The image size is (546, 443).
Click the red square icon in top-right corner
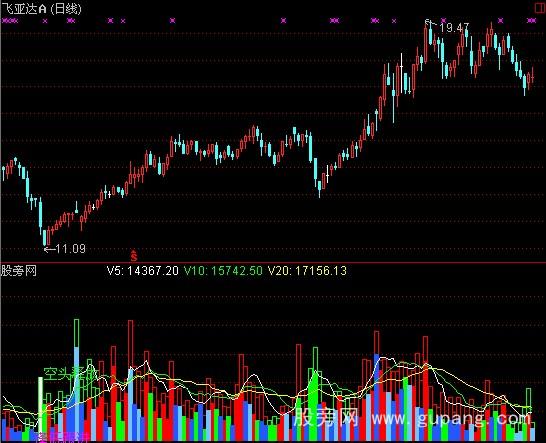tap(541, 8)
